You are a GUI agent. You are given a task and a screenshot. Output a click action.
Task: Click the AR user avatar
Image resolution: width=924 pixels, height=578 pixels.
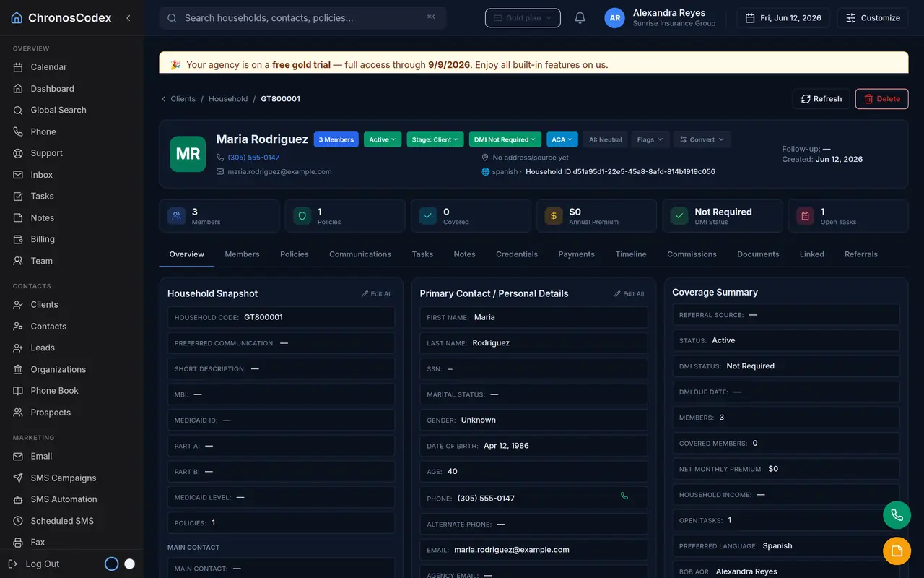point(614,18)
